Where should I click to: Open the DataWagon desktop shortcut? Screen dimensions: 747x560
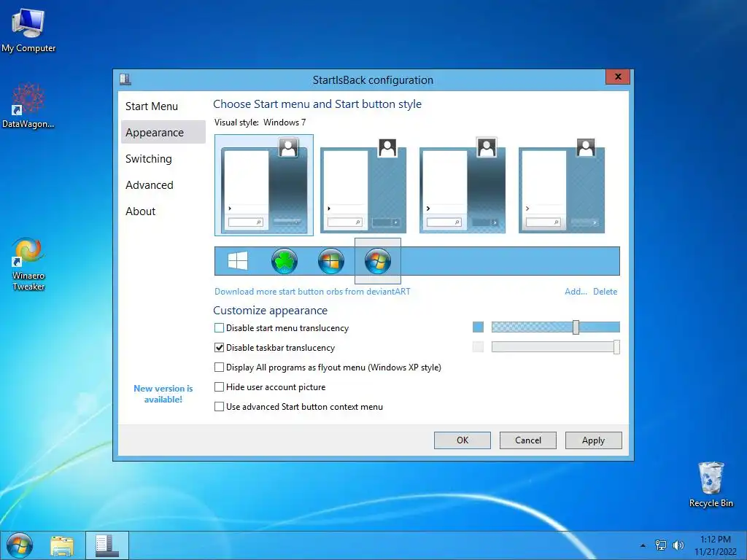(28, 106)
